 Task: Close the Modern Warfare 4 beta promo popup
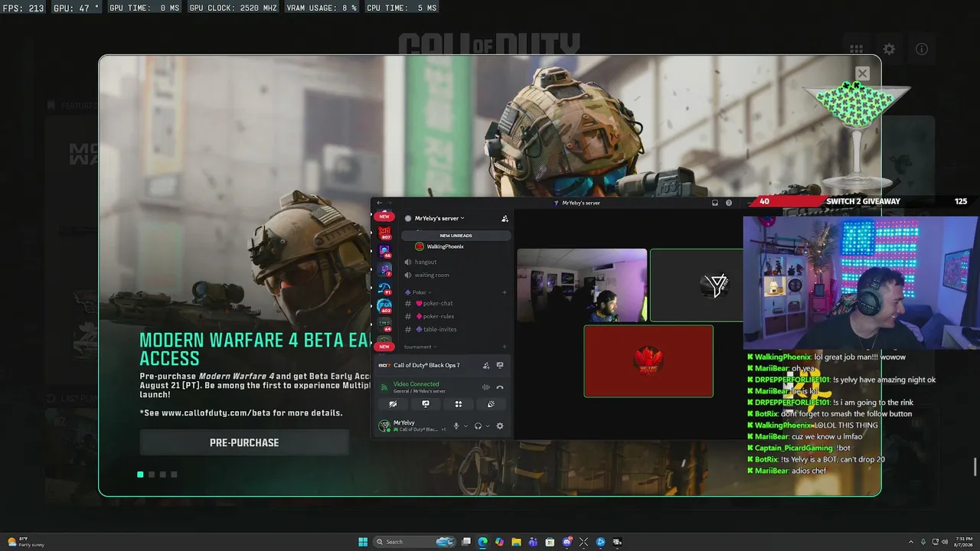click(862, 73)
